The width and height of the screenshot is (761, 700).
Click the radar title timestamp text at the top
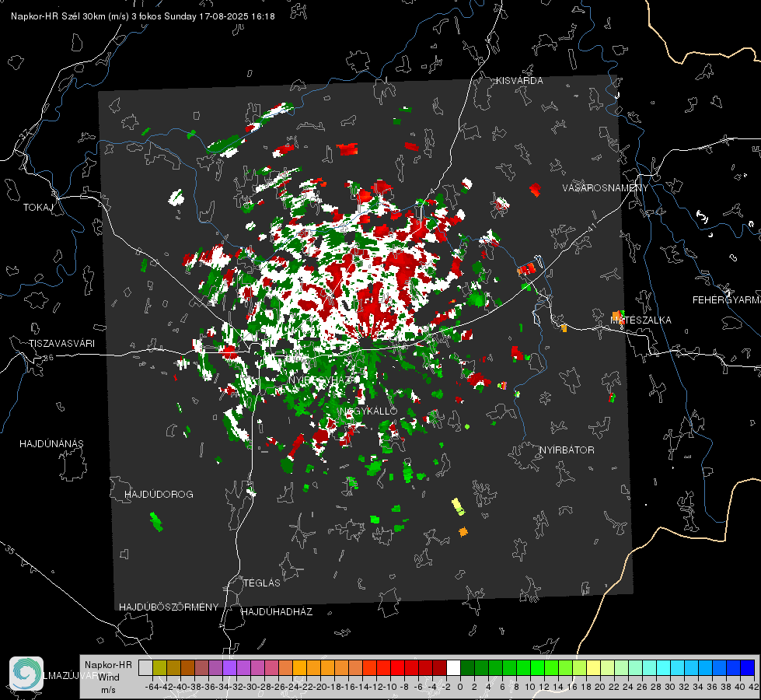coord(143,16)
